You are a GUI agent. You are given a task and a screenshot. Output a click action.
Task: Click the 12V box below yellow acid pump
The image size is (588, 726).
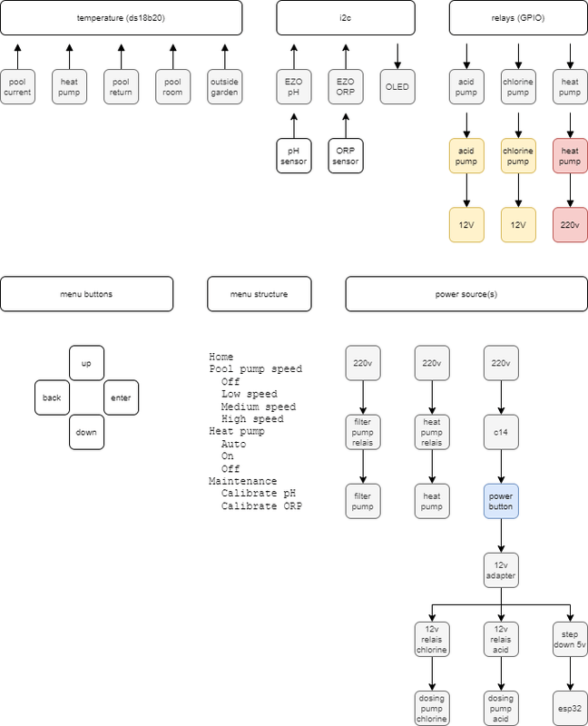[x=466, y=224]
